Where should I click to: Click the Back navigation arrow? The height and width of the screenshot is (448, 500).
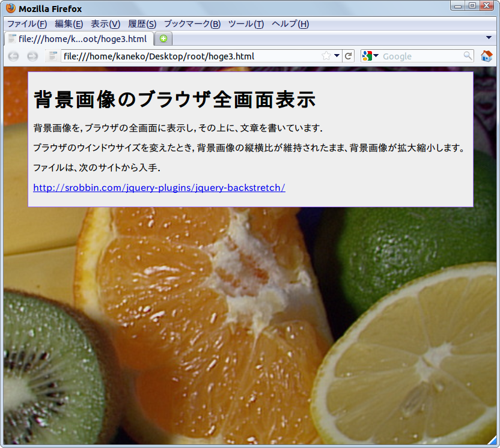(13, 56)
